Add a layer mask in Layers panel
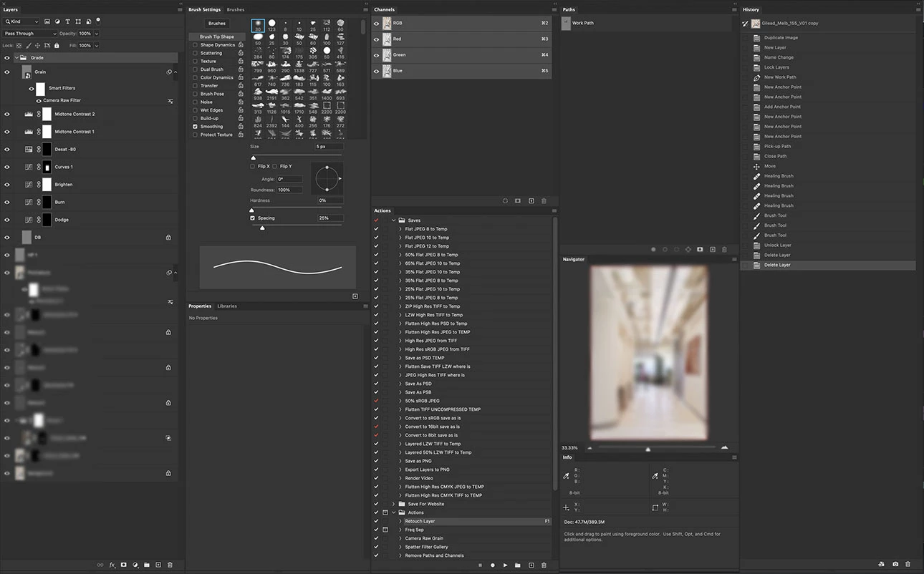This screenshot has height=574, width=924. coord(123,565)
